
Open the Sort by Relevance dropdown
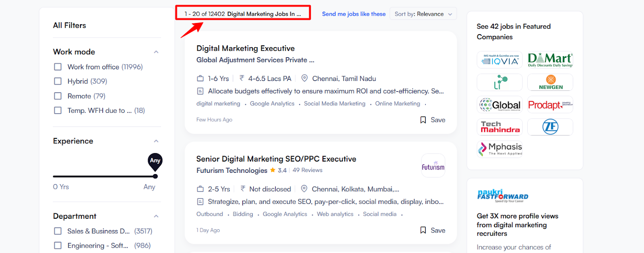pyautogui.click(x=423, y=14)
